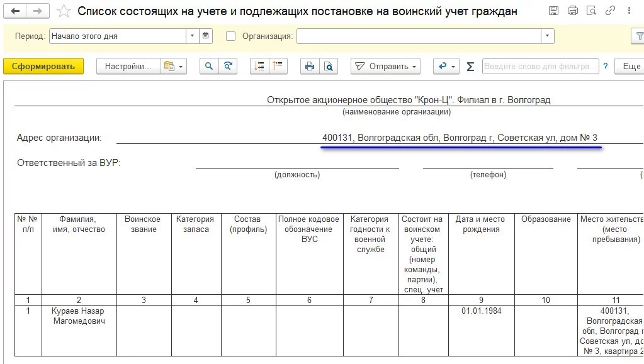The image size is (644, 364).
Task: Open the filter funnel button on the right
Action: tap(640, 36)
